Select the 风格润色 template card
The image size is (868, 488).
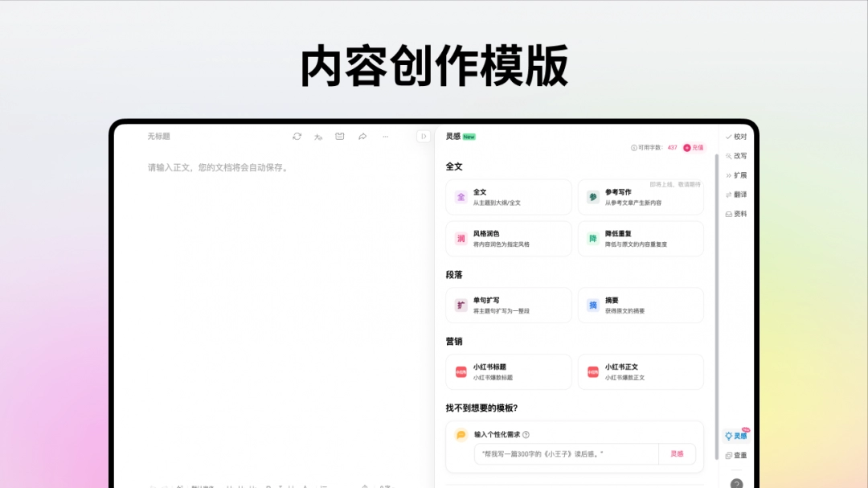click(508, 239)
